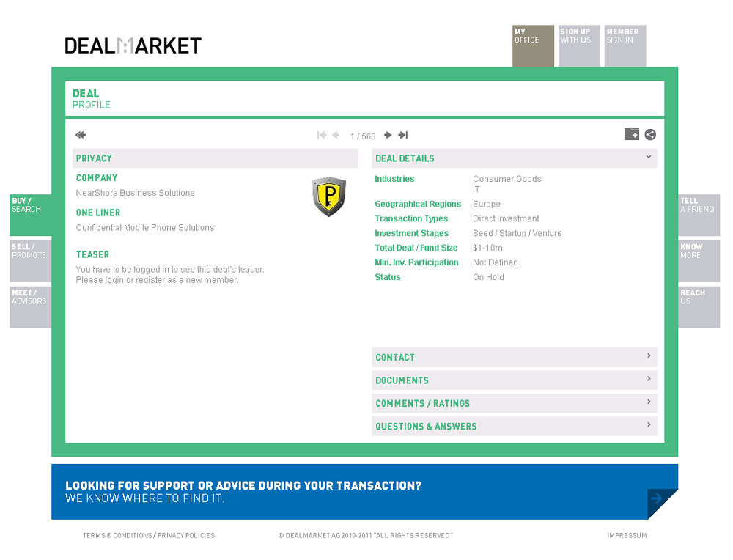
Task: Click the 1 / 563 record counter
Action: (363, 136)
